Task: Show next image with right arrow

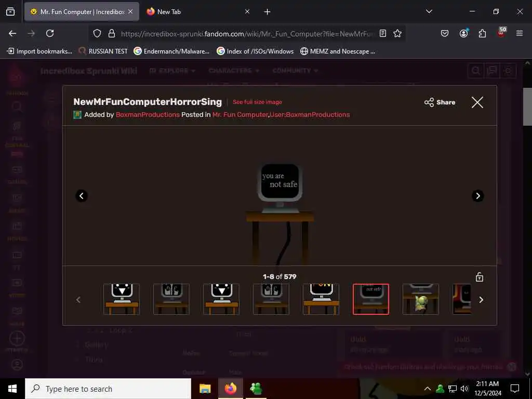Action: (x=478, y=196)
